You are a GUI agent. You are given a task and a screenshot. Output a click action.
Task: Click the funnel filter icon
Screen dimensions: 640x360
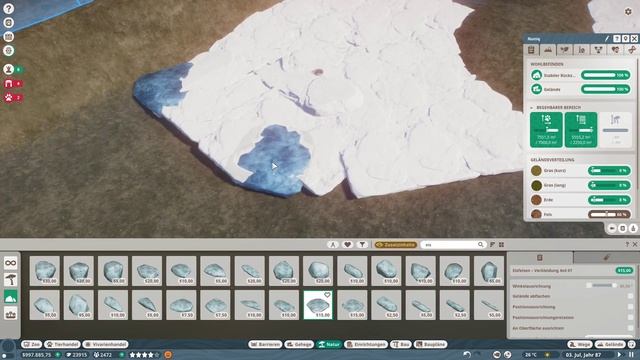click(x=362, y=244)
